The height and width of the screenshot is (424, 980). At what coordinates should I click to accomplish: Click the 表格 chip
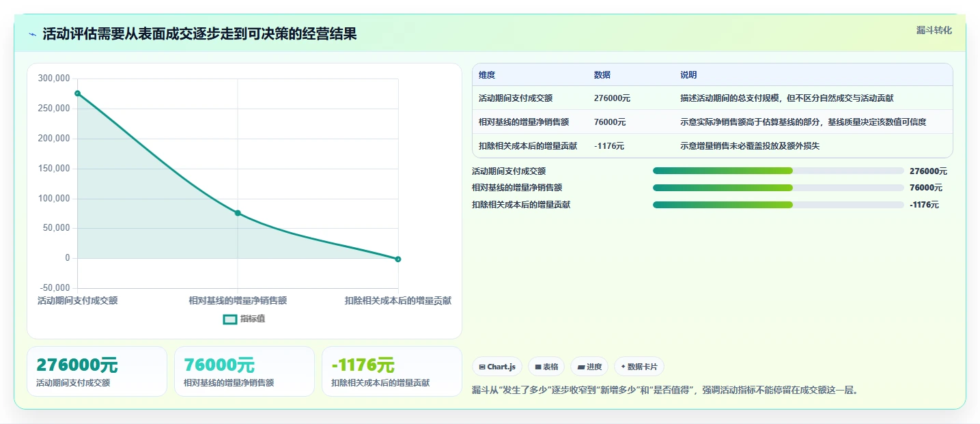[x=546, y=367]
